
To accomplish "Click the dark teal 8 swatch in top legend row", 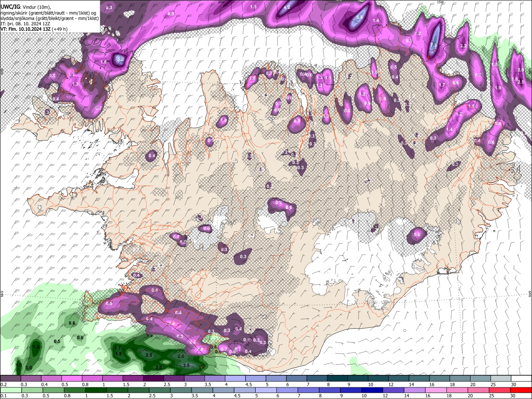I will click(x=337, y=379).
